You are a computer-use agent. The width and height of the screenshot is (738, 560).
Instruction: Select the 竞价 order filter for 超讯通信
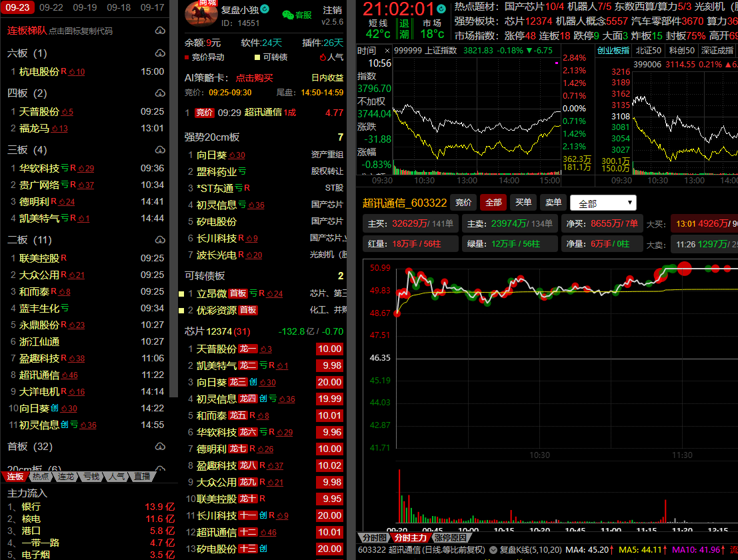click(463, 203)
